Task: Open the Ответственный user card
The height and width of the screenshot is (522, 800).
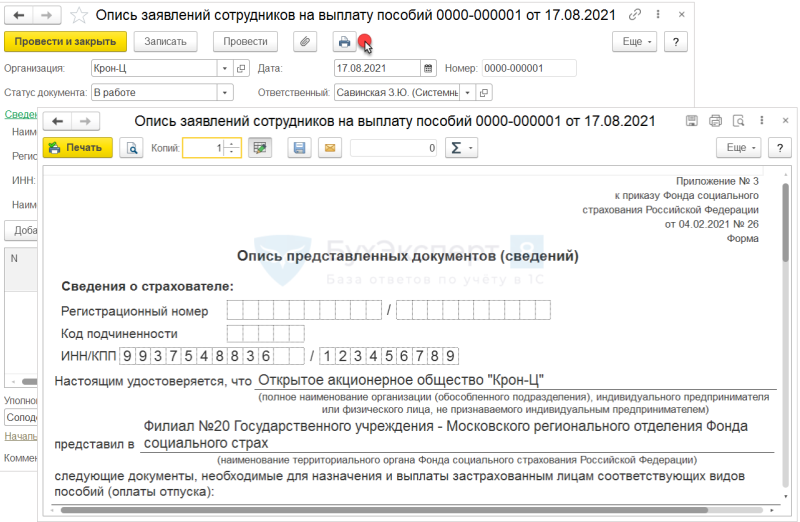Action: [x=484, y=92]
